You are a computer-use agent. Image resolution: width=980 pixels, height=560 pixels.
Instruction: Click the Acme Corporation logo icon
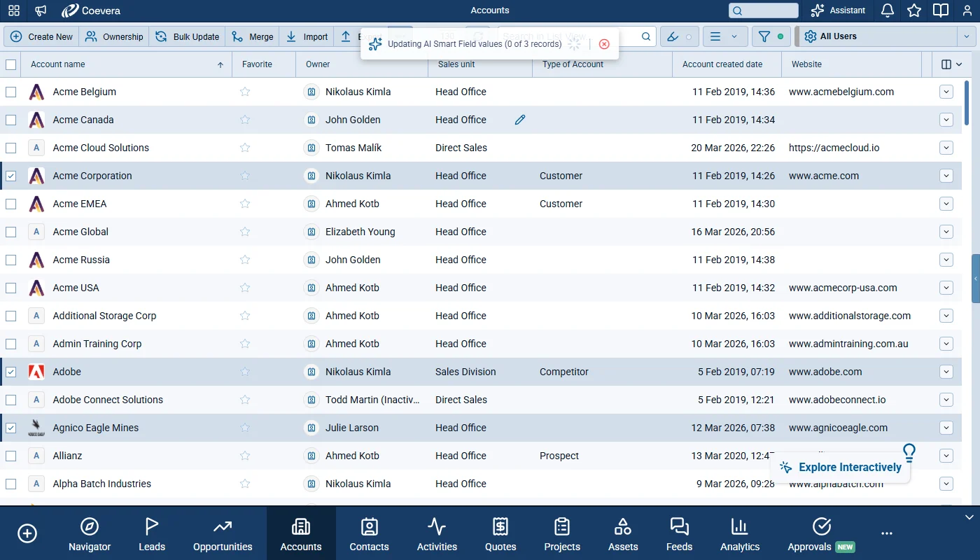(x=36, y=176)
